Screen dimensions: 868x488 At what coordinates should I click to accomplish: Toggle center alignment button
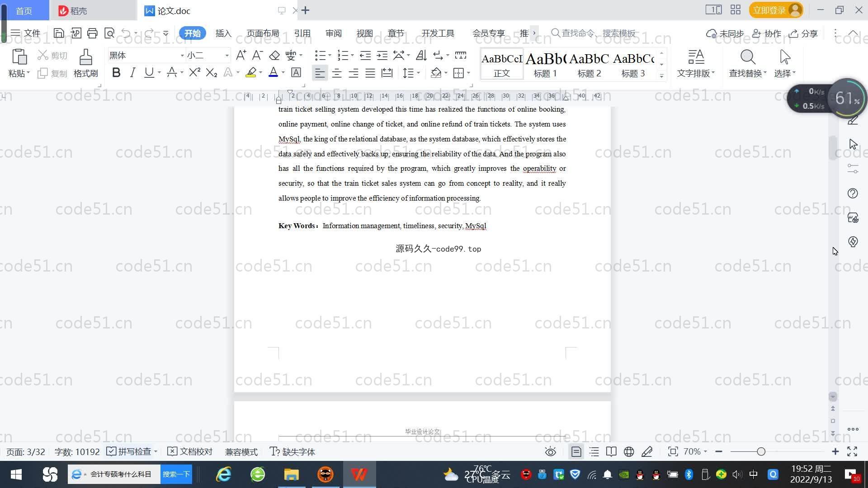pos(337,73)
